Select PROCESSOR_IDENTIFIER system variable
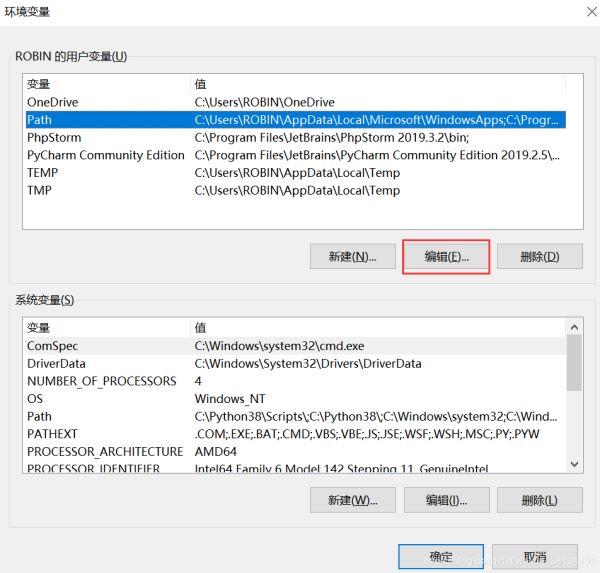 [296, 468]
